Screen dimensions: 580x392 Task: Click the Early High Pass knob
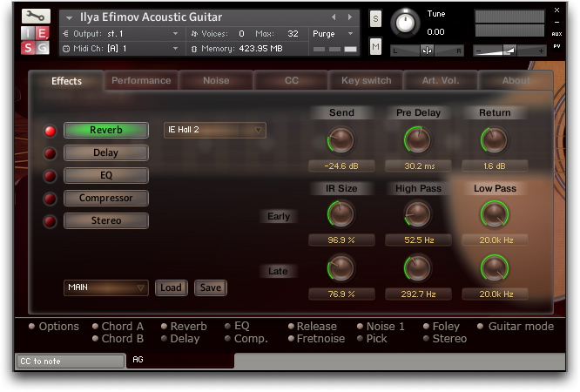pos(418,214)
